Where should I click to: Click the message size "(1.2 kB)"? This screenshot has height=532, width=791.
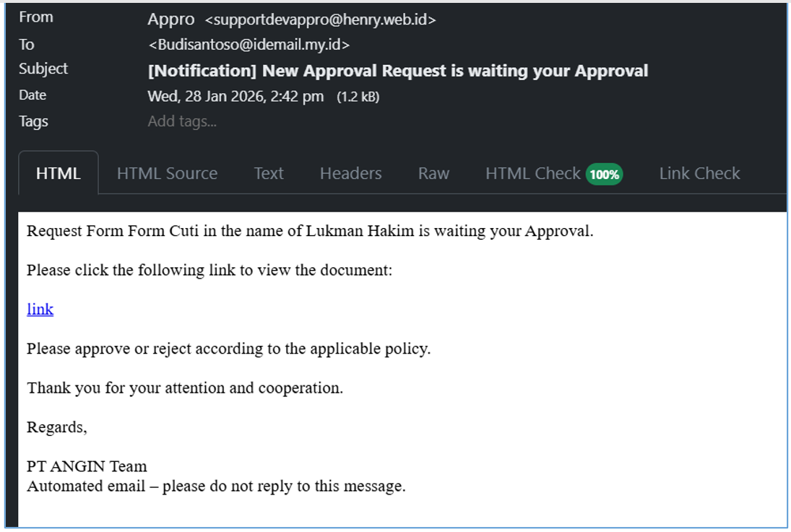coord(358,97)
